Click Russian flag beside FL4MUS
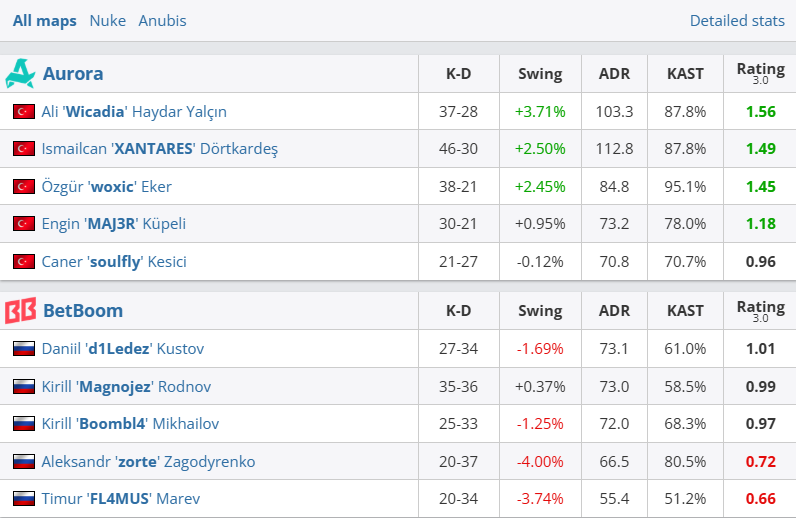Image resolution: width=796 pixels, height=518 pixels. (24, 498)
